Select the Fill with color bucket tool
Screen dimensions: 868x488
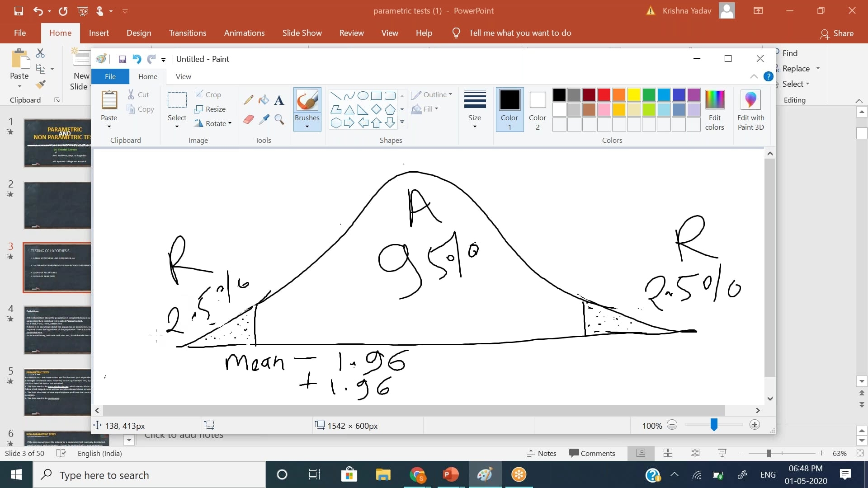click(x=264, y=100)
